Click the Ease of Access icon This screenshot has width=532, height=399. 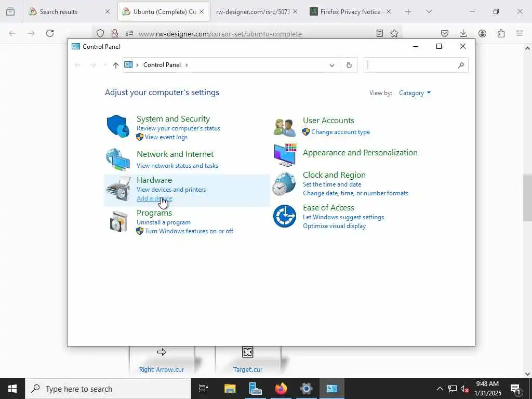[x=284, y=216]
